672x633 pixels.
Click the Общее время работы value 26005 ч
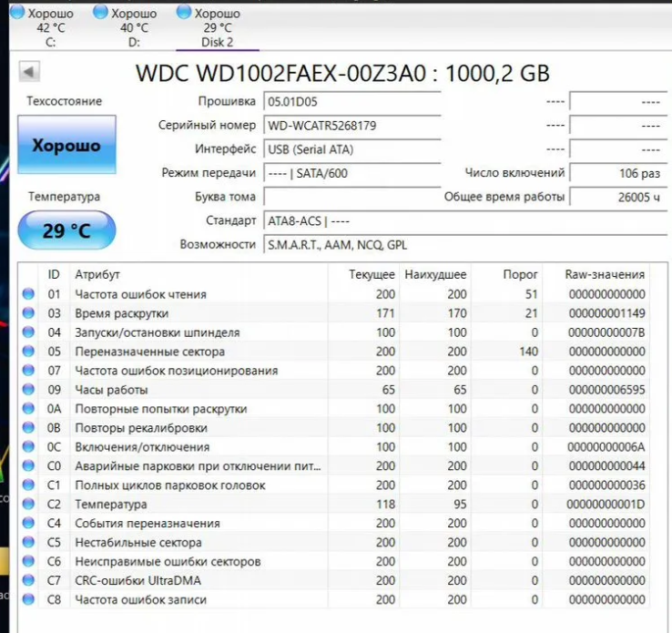(618, 197)
